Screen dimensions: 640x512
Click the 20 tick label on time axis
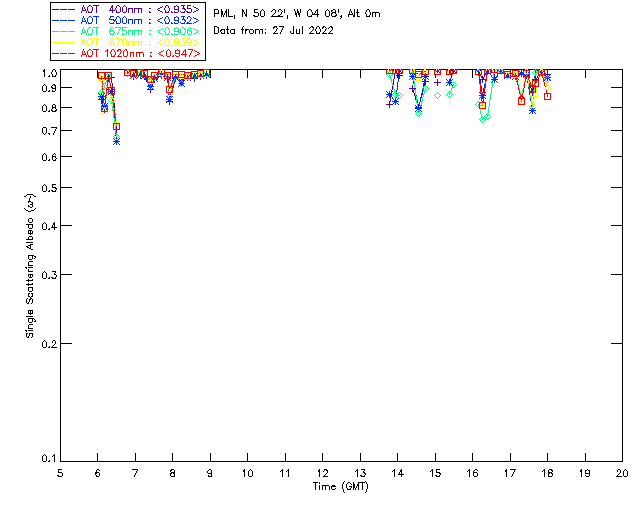(x=622, y=472)
